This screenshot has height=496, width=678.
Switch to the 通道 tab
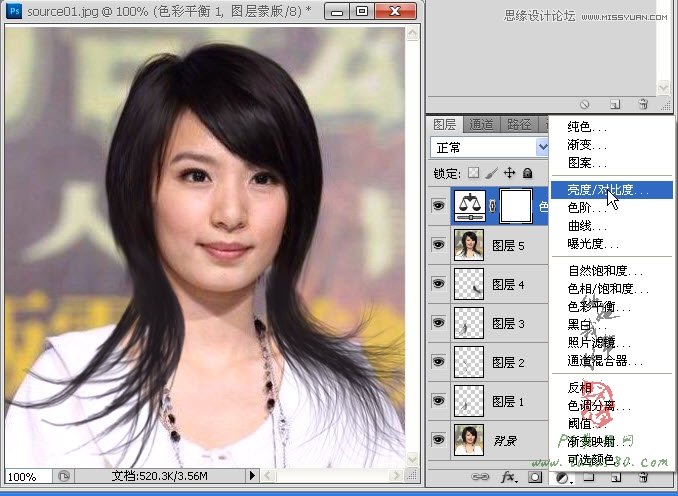[481, 125]
